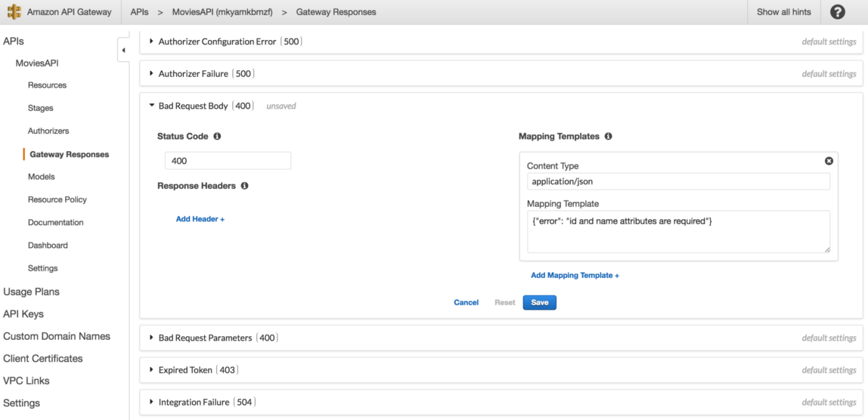Click the info icon beside Status Code
The image size is (868, 420).
pos(217,137)
